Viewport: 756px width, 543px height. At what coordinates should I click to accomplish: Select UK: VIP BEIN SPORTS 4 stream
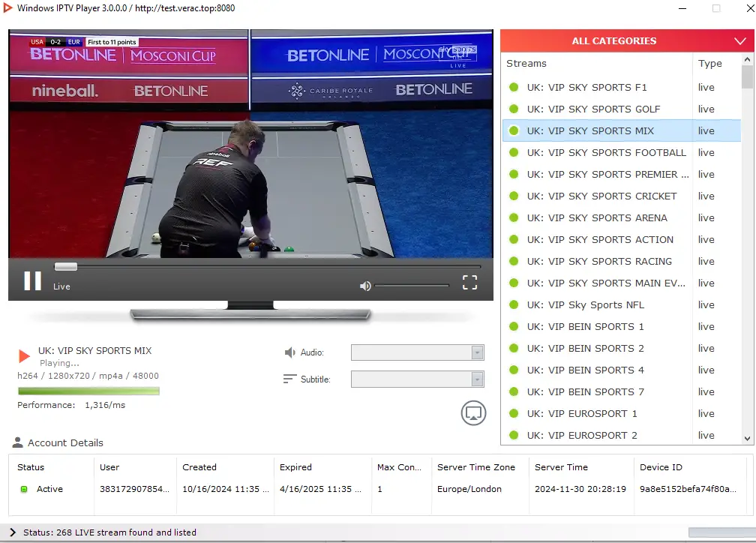[622, 370]
